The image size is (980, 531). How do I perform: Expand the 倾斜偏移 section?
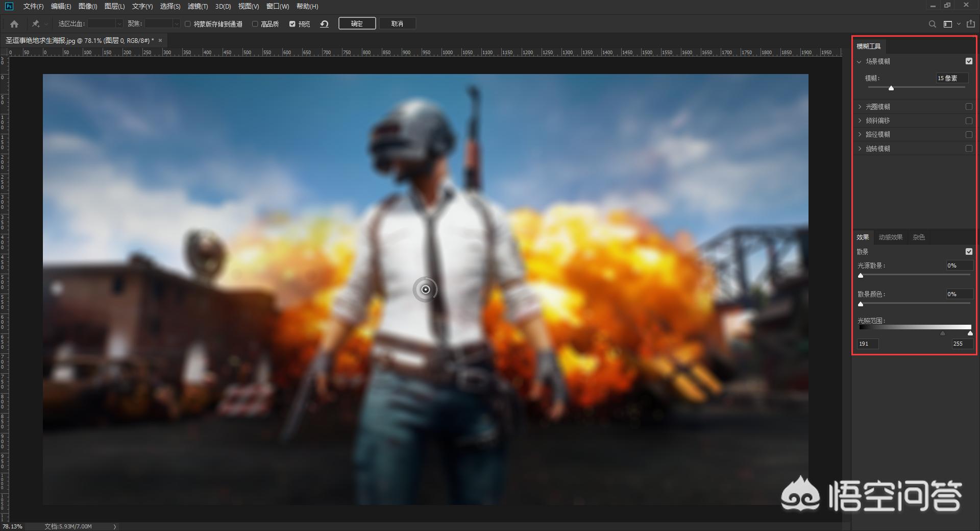[x=860, y=121]
